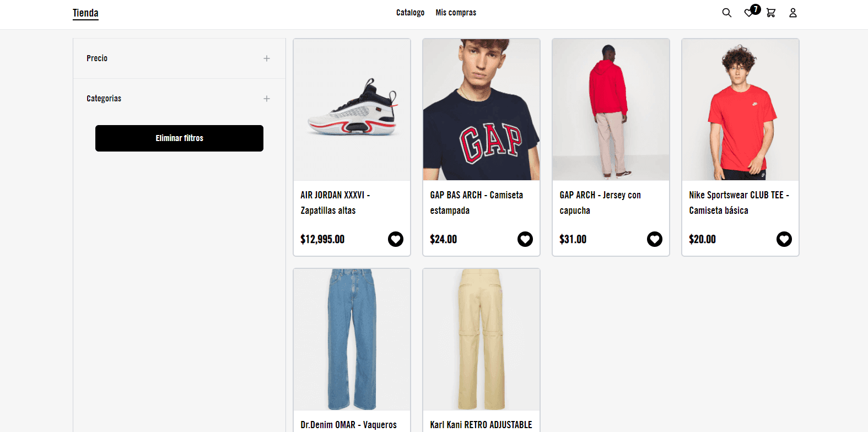Toggle favorite heart on AIR JORDAN XXXVI
The width and height of the screenshot is (868, 432).
pos(396,239)
